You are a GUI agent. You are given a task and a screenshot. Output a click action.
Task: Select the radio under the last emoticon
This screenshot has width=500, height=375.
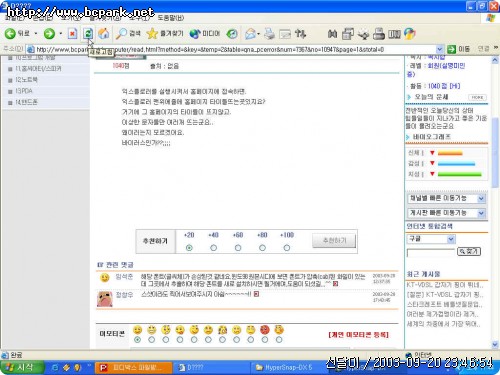tap(279, 340)
